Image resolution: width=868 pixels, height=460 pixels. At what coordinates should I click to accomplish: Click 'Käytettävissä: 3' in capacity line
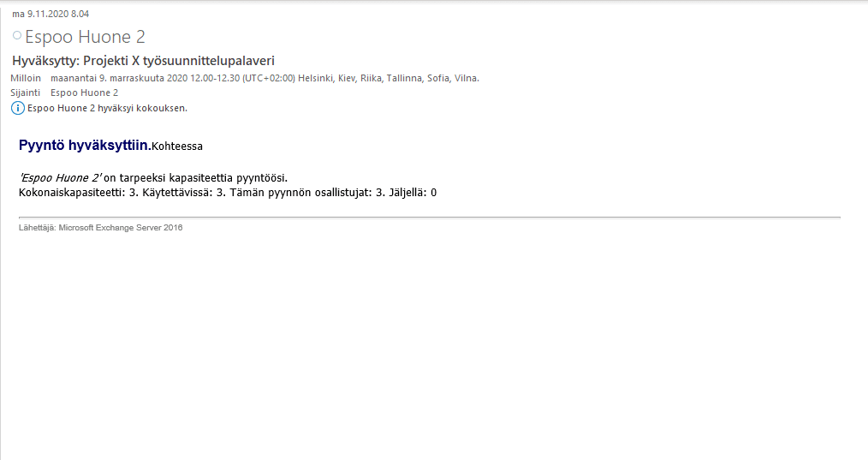point(181,193)
